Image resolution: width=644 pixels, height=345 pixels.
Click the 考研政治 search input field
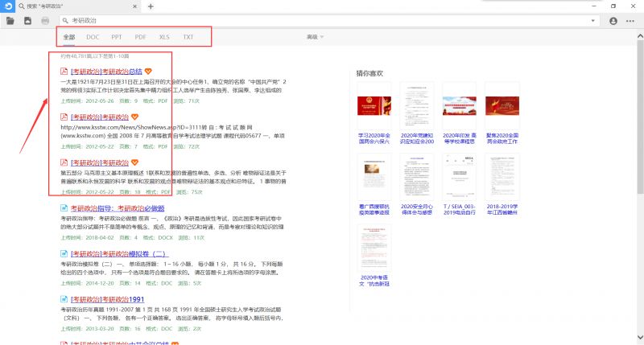[322, 21]
